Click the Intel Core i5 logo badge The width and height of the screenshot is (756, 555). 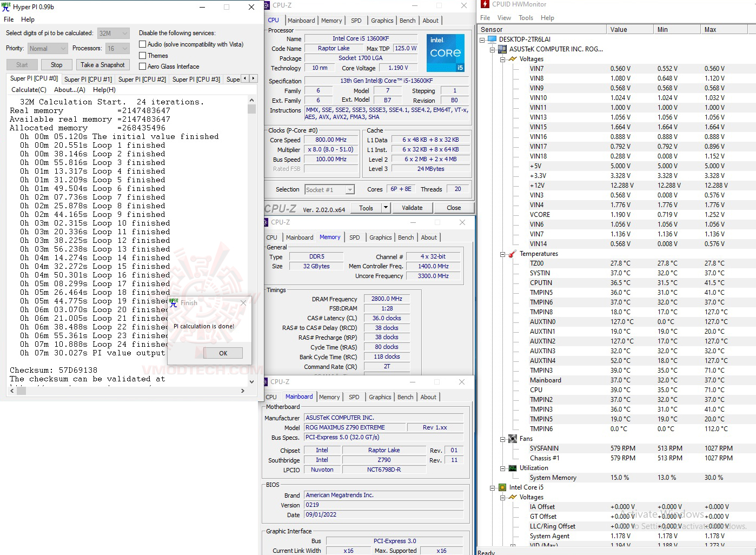(446, 53)
